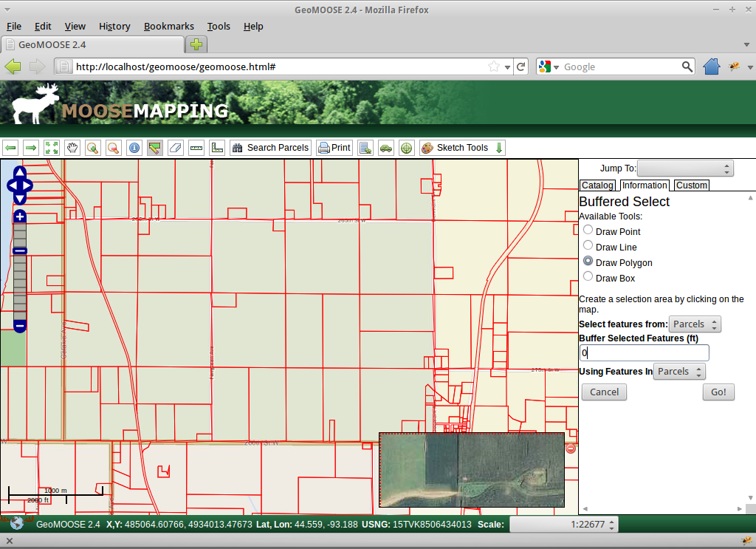Pan the map up

[20, 172]
